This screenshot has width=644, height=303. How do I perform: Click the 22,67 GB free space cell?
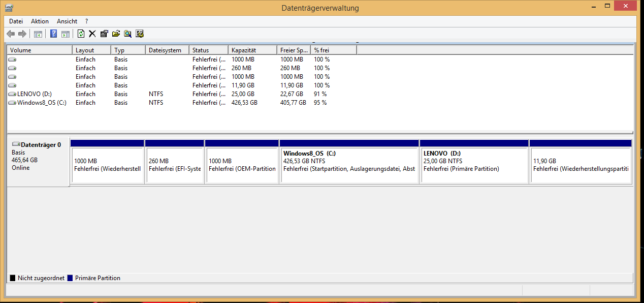292,94
